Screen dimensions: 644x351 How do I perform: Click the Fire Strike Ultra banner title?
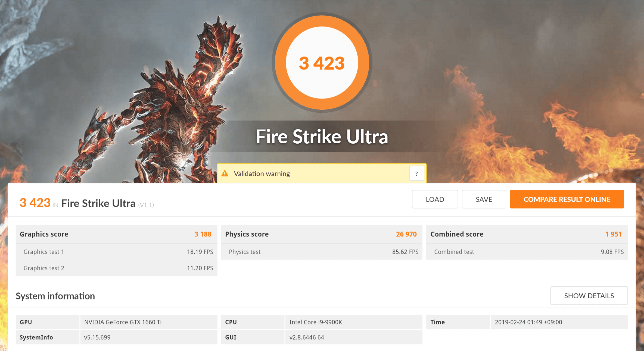point(322,136)
